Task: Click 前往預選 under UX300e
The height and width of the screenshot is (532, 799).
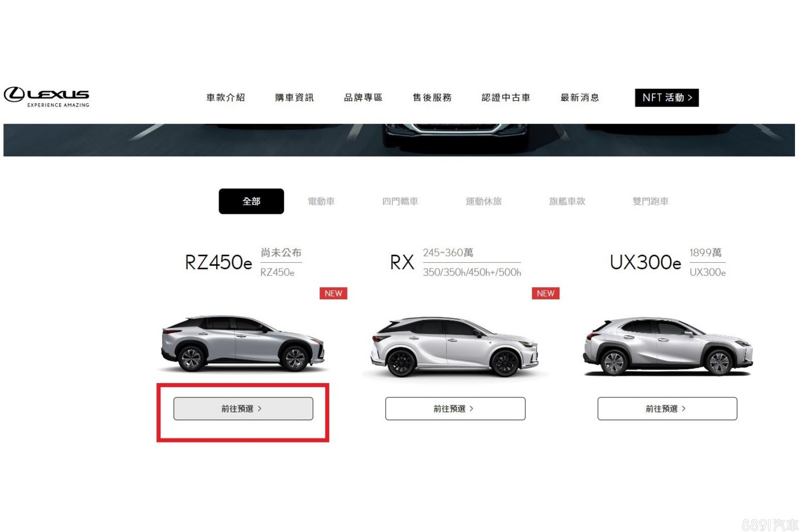Action: (x=667, y=409)
